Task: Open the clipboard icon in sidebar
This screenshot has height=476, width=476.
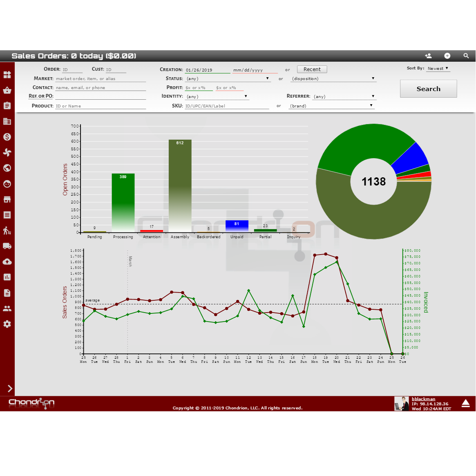Action: [x=7, y=106]
